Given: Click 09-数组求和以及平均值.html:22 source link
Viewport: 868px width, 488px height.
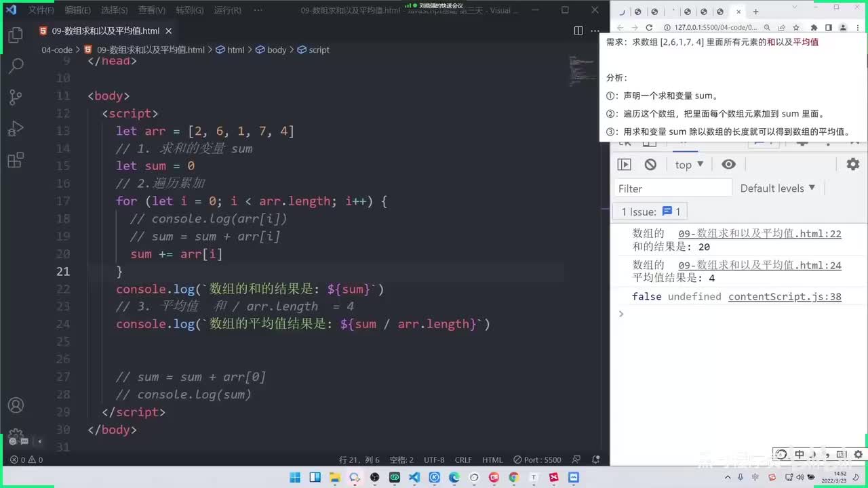Looking at the screenshot, I should tap(759, 234).
